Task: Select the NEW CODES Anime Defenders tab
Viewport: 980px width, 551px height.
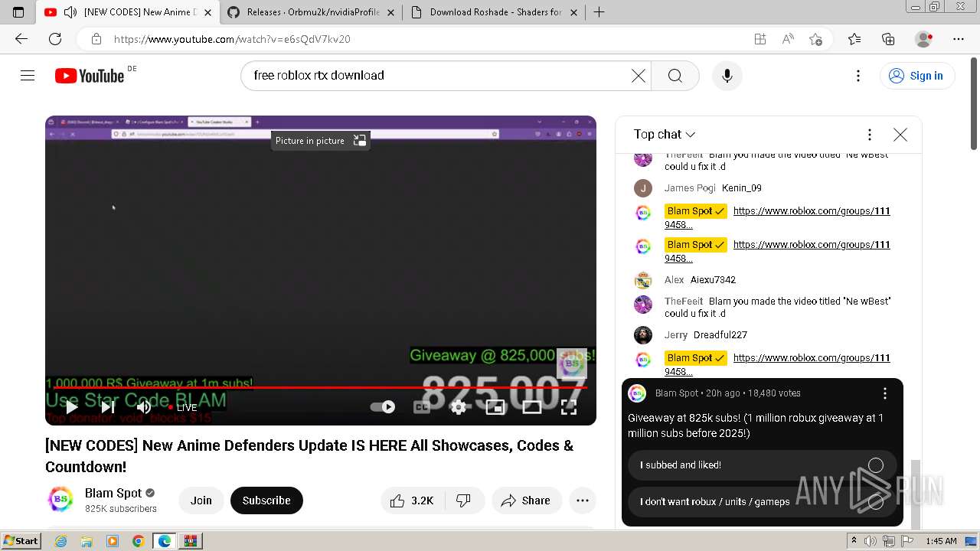Action: pos(129,12)
